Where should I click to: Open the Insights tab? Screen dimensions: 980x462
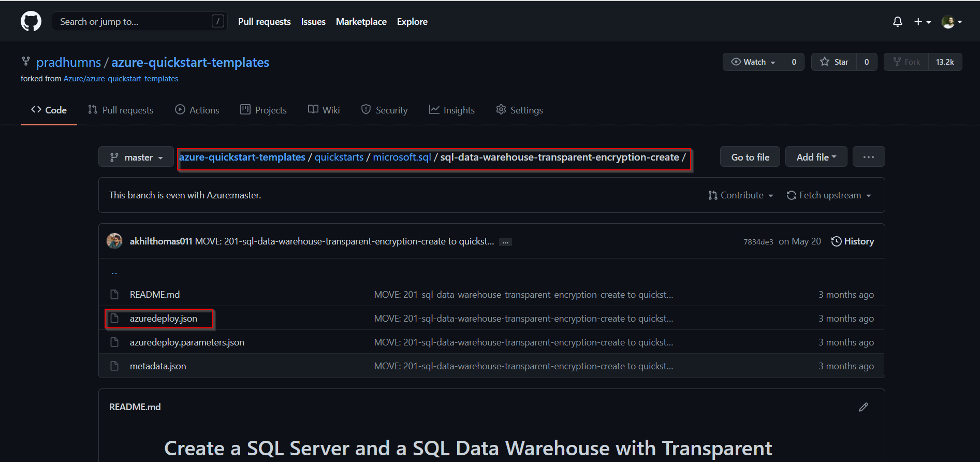pyautogui.click(x=452, y=110)
